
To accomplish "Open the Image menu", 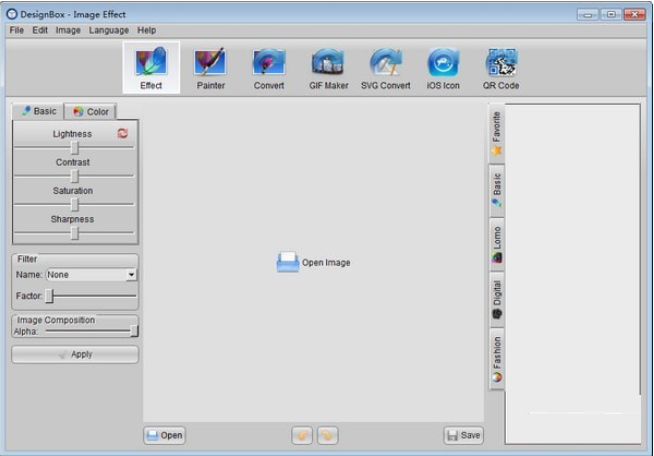I will (x=68, y=30).
